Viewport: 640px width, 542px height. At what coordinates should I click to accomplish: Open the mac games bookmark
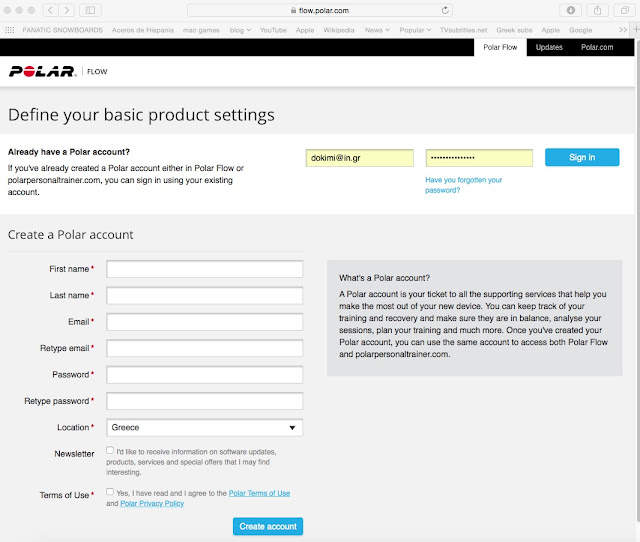[x=201, y=30]
